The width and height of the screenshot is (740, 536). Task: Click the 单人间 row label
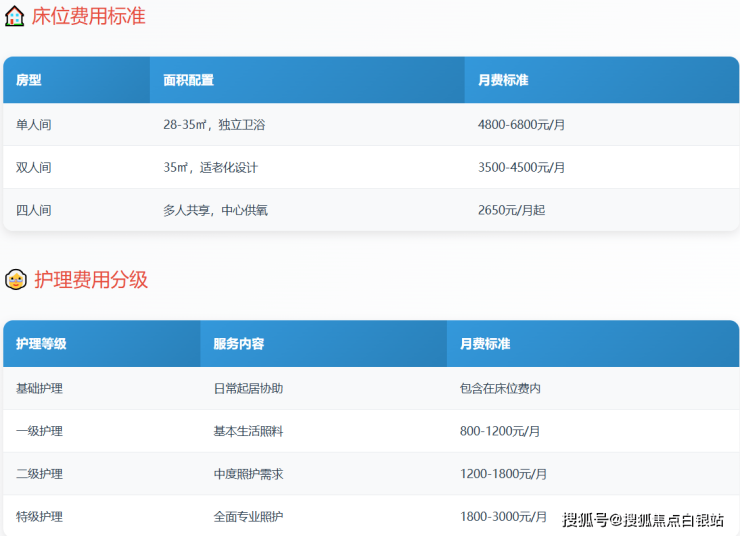34,125
